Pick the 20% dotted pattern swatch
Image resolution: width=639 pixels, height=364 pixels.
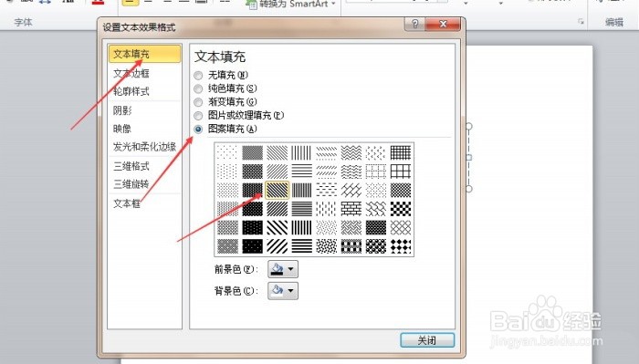click(x=227, y=190)
